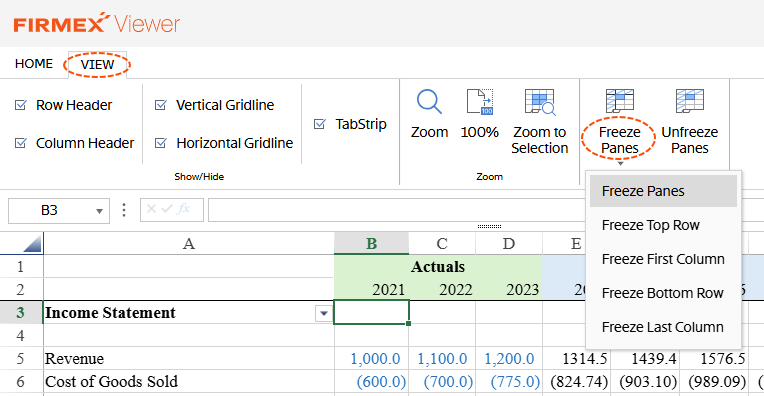Viewport: 764px width, 396px height.
Task: Click the arrow under Freeze Panes
Action: pyautogui.click(x=620, y=164)
